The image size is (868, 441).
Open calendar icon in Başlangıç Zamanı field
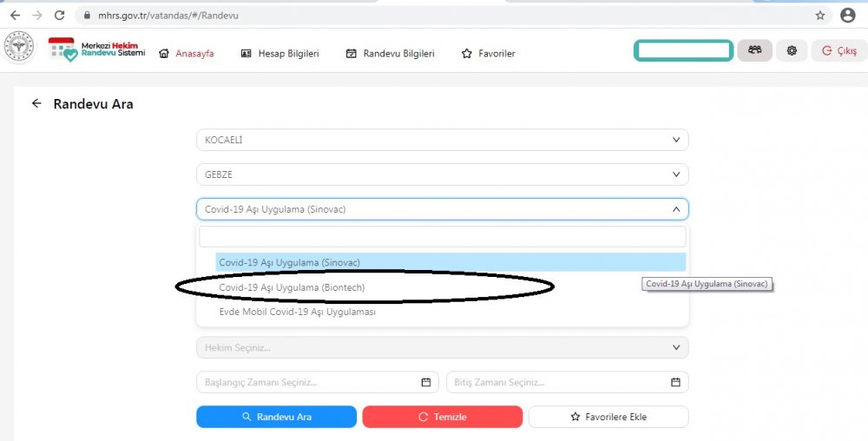click(x=425, y=382)
